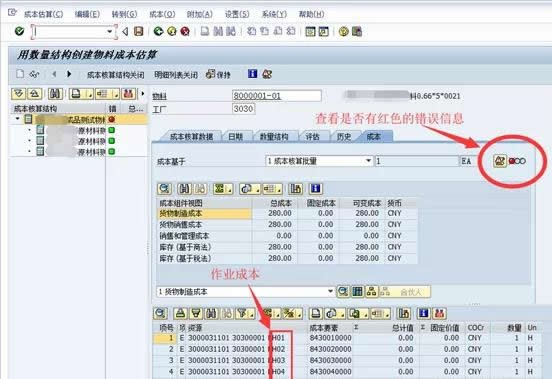Click the 保持 hold button
The width and height of the screenshot is (552, 379).
218,75
